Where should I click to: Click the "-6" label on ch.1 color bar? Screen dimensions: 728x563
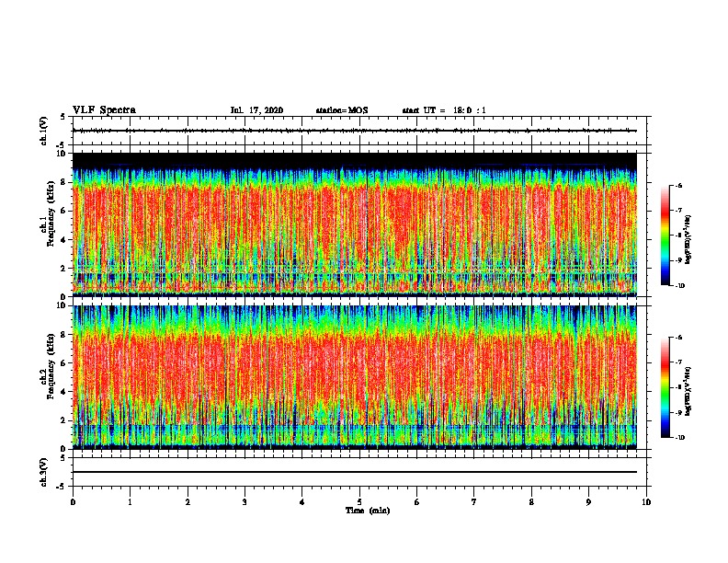click(678, 185)
